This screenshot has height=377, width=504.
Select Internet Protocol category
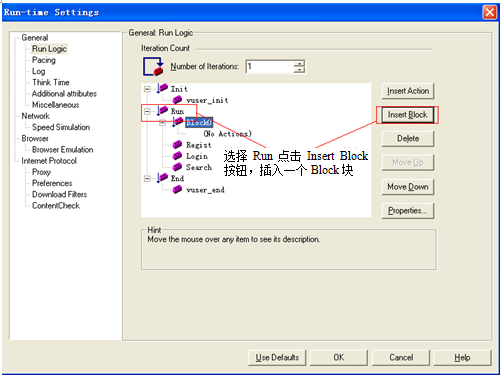(49, 161)
